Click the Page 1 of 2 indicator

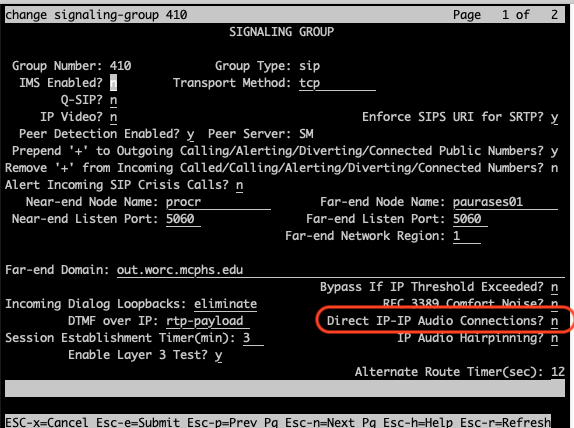click(505, 15)
